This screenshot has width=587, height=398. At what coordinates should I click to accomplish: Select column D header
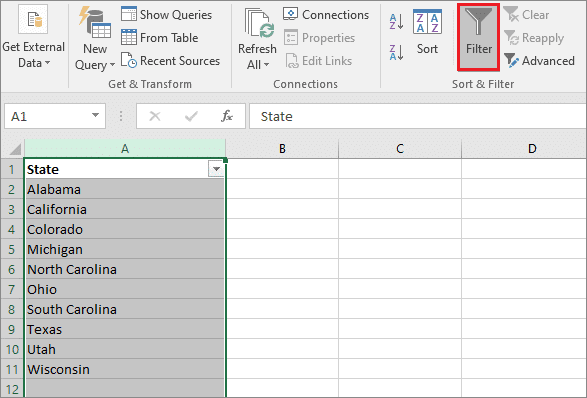pos(524,149)
